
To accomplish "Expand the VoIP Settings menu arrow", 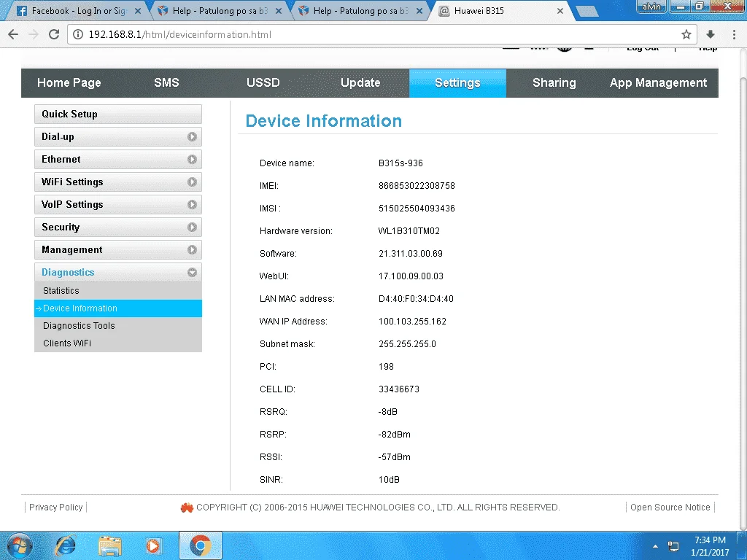I will (192, 205).
